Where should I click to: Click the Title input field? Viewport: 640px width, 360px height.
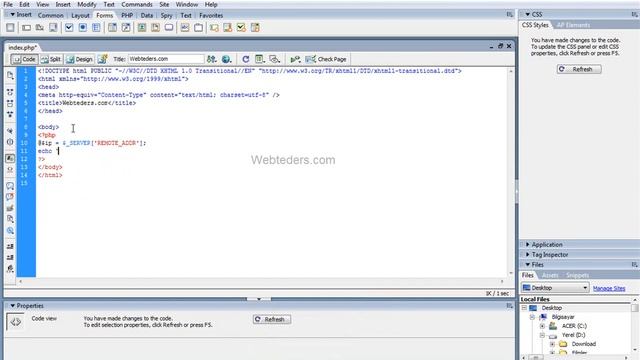click(166, 59)
